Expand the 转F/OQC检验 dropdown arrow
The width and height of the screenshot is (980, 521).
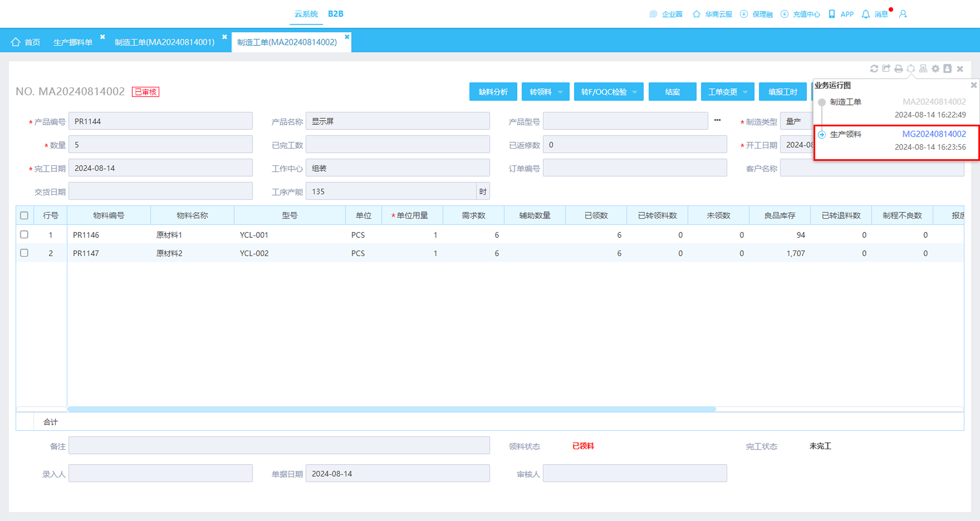(x=635, y=92)
